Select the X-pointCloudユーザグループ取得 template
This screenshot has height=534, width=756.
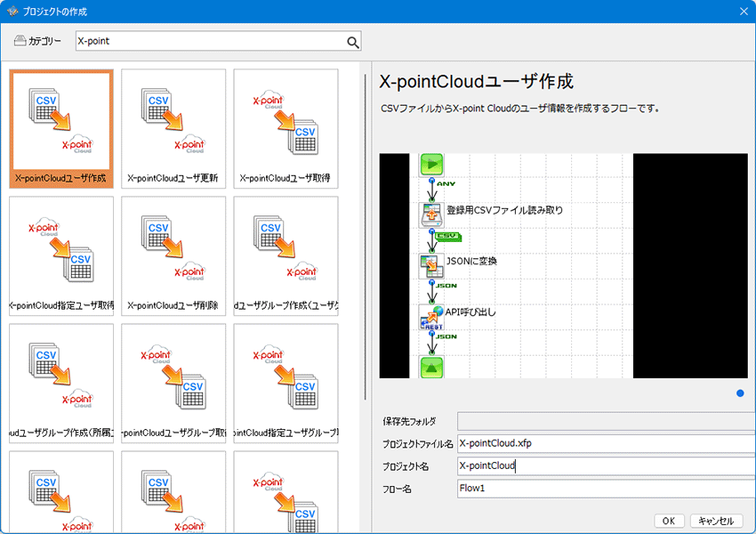coord(173,383)
